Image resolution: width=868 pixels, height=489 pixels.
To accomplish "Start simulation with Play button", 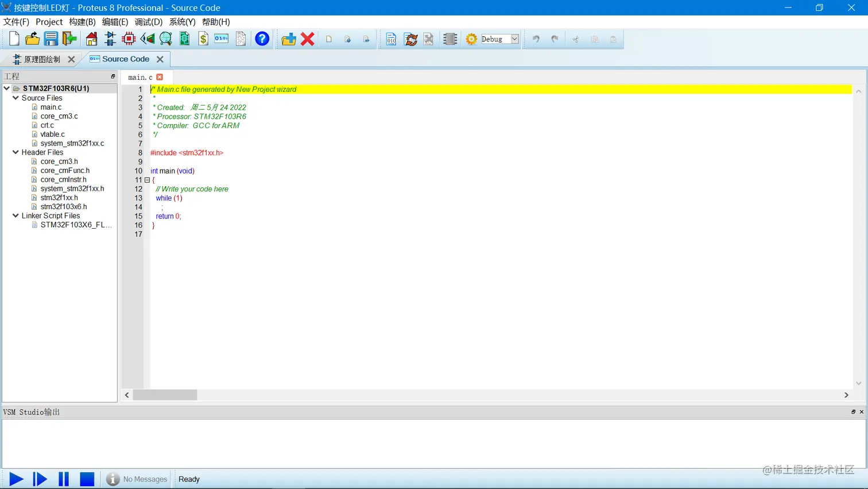I will pyautogui.click(x=17, y=479).
